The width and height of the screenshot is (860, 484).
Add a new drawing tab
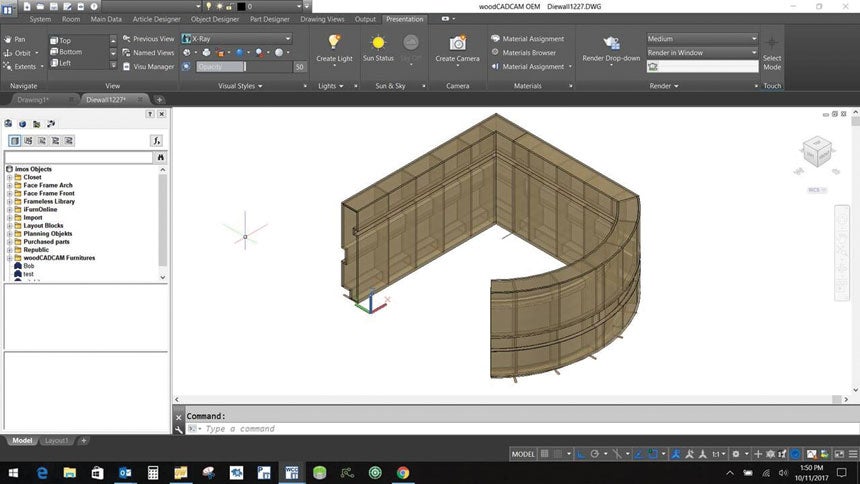pos(159,100)
